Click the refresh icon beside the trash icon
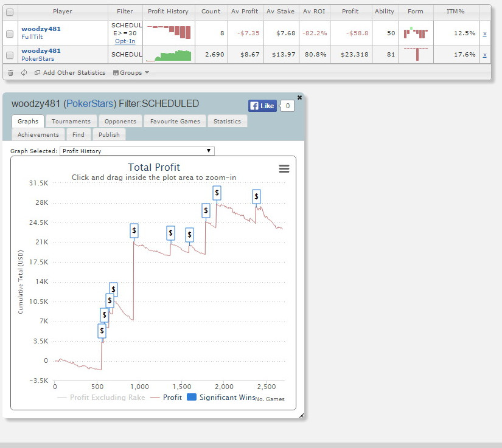Viewport: 502px width, 448px height. (x=24, y=72)
